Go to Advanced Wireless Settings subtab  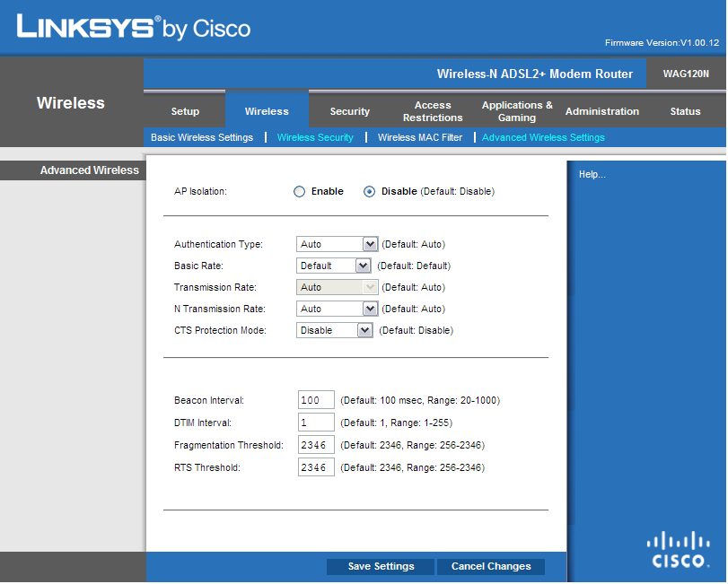(543, 137)
